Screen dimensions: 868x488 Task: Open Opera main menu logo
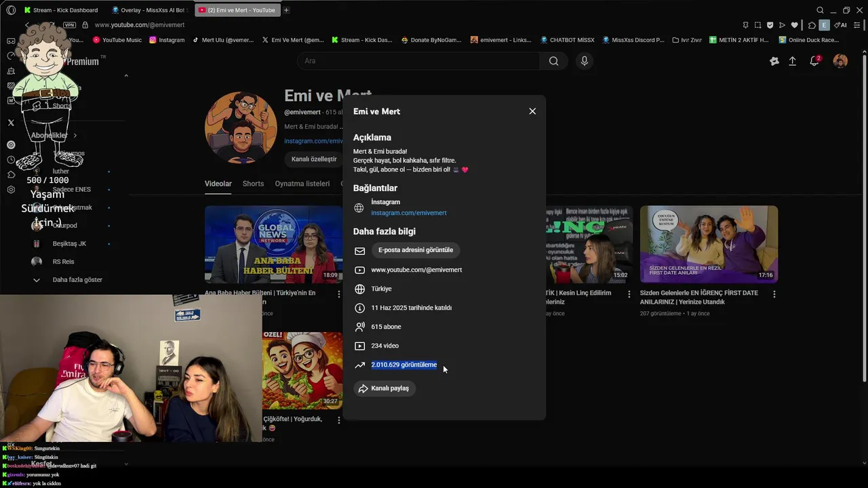[x=11, y=10]
